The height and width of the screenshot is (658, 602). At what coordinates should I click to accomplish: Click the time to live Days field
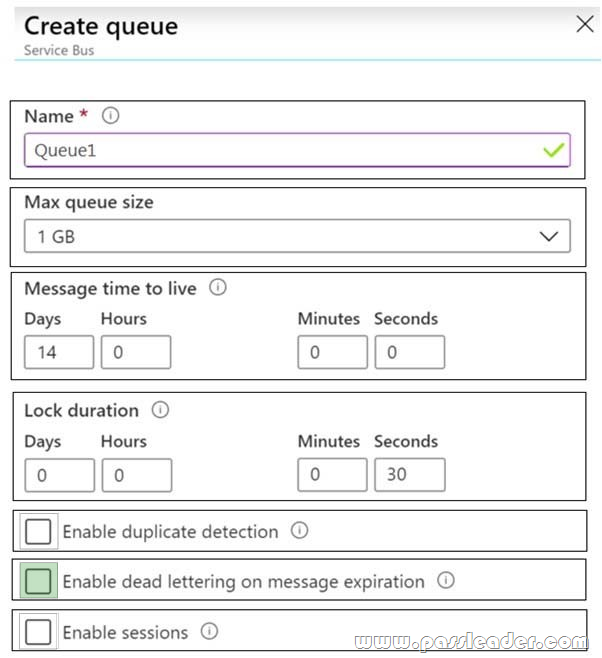tap(59, 352)
